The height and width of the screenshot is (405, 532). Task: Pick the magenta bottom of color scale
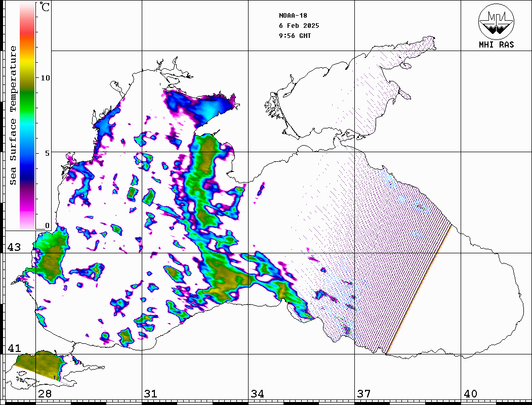click(27, 207)
